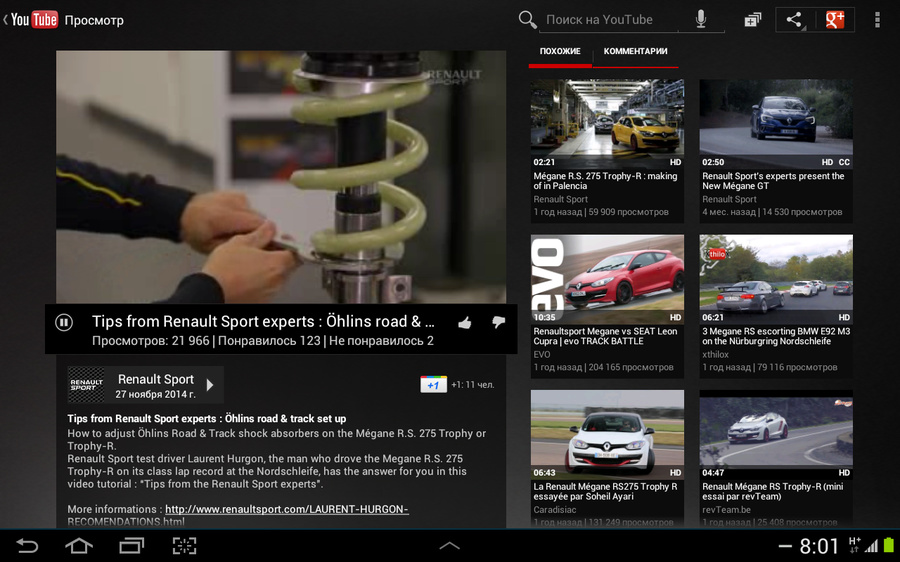Open the recent apps button
This screenshot has width=900, height=562.
tap(131, 545)
